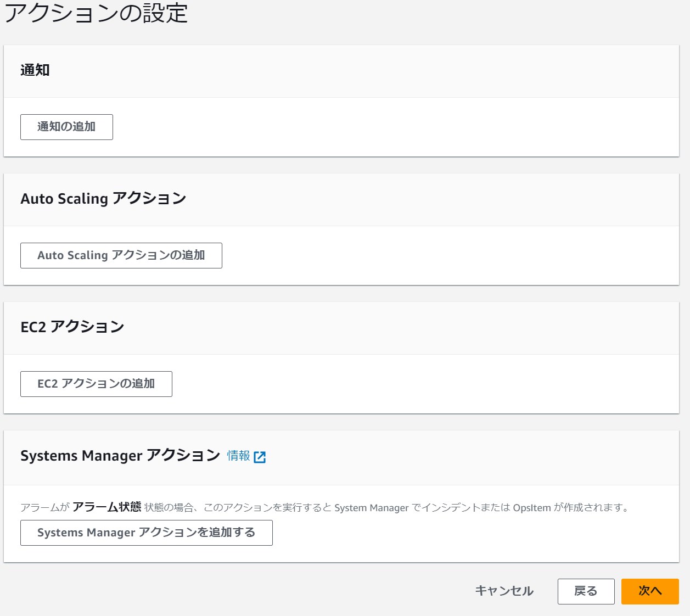Screen dimensions: 690x616
Task: Click the external link icon beside 情報
Action: point(261,456)
